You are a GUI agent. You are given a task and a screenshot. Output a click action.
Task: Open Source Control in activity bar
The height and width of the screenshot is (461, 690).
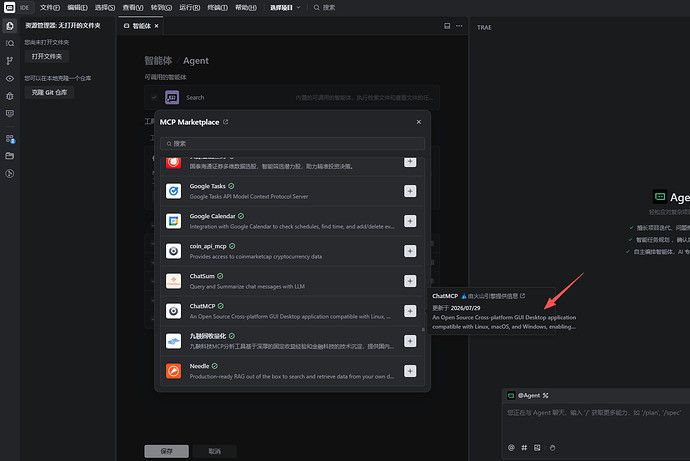(x=10, y=61)
